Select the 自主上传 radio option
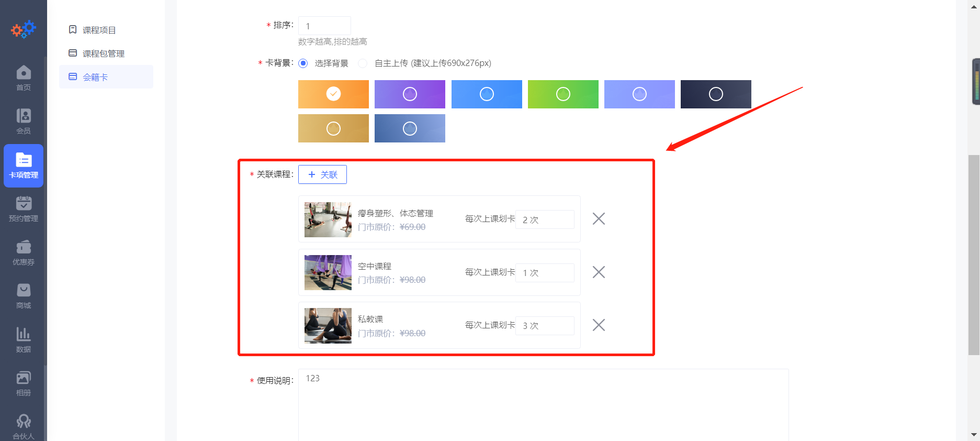Image resolution: width=980 pixels, height=441 pixels. tap(363, 63)
